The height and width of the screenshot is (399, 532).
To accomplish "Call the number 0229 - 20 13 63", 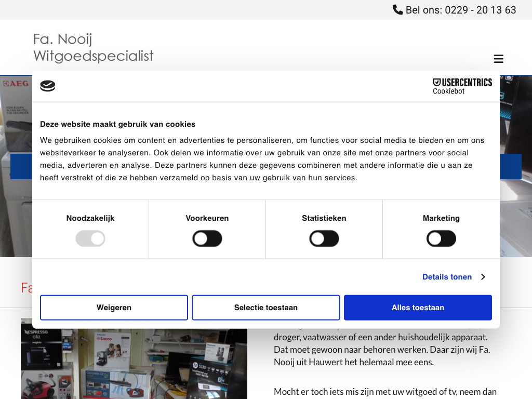I will (x=480, y=10).
